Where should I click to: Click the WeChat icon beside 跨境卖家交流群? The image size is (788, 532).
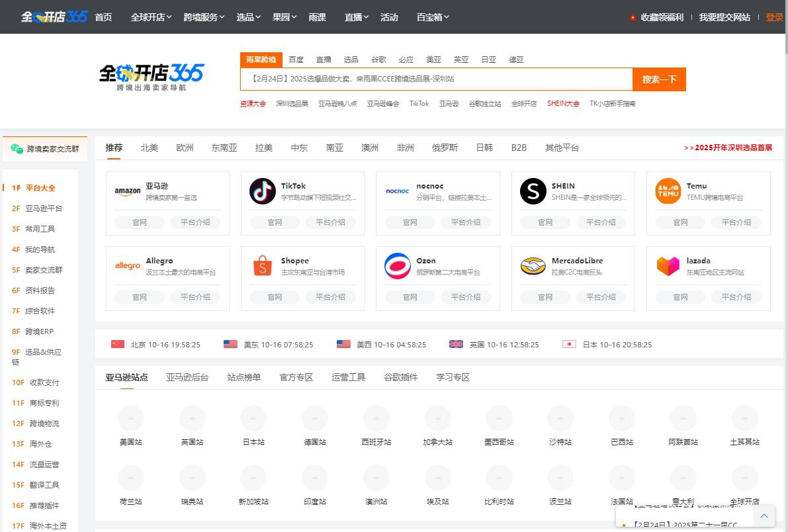[x=17, y=149]
